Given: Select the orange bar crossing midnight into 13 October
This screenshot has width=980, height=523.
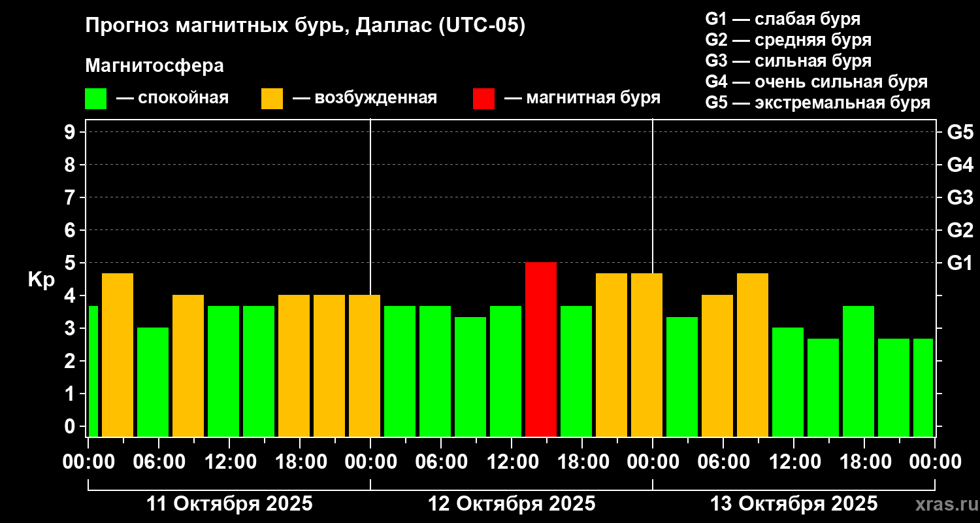Looking at the screenshot, I should tap(647, 355).
